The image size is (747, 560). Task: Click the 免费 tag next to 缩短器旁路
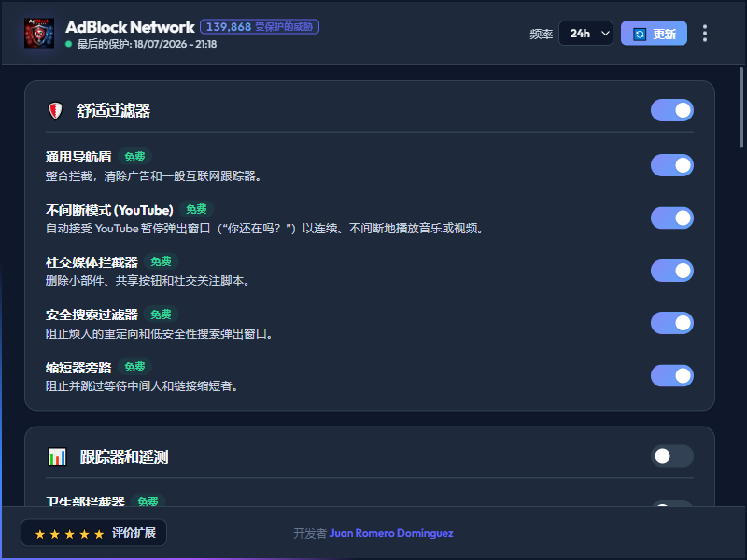(134, 367)
